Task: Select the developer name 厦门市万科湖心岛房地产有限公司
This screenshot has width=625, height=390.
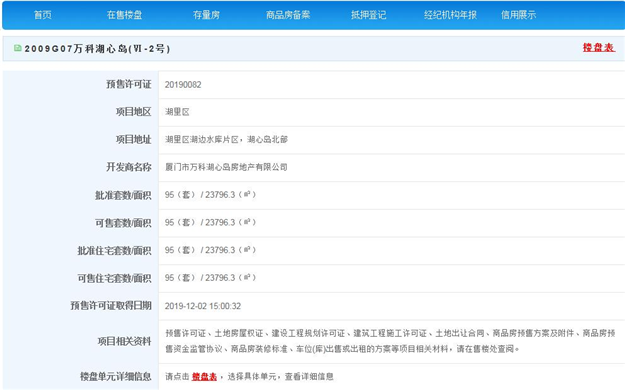Action: coord(226,167)
